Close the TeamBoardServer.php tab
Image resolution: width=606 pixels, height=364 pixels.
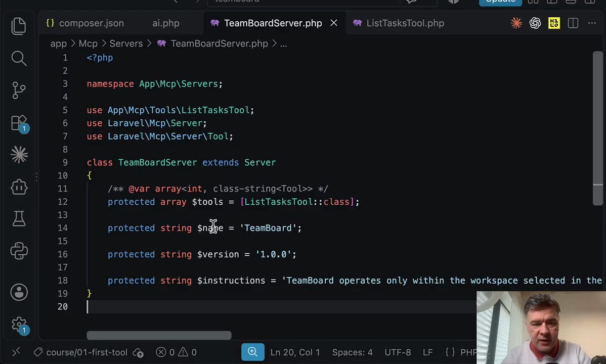point(334,23)
